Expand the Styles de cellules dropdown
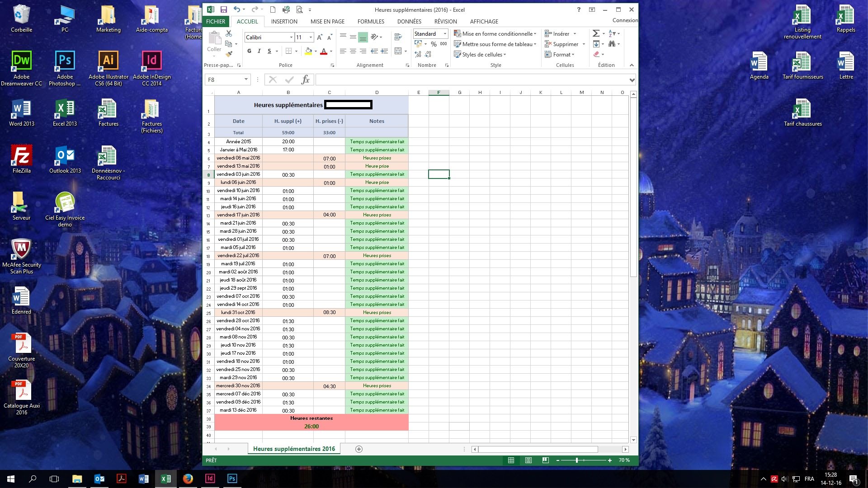 (x=482, y=55)
